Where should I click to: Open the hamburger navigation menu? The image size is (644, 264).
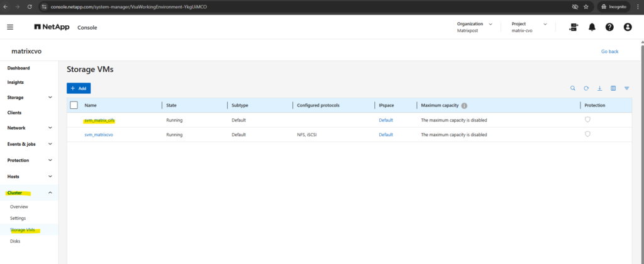[x=10, y=27]
